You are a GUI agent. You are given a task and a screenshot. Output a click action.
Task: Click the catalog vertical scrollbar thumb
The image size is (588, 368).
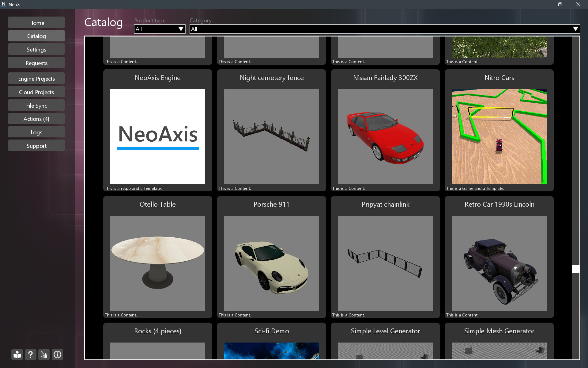[576, 269]
